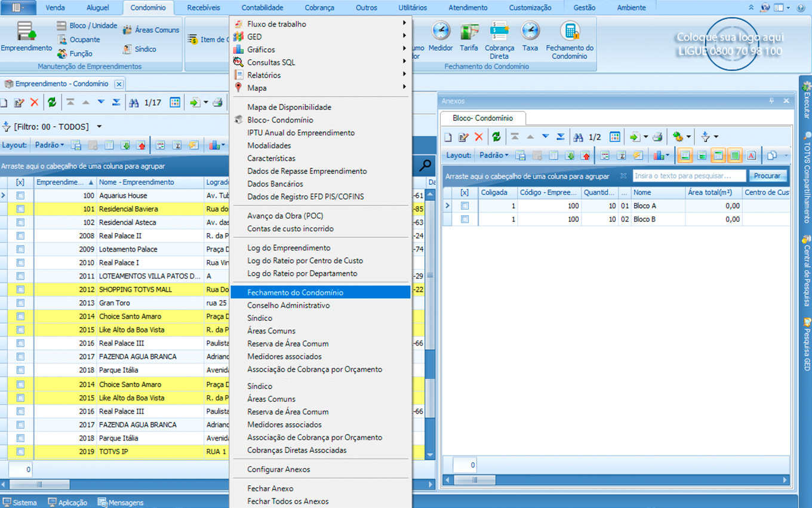Open the Padrão layout dropdown in Anexos
Viewport: 812px width, 508px height.
[494, 155]
